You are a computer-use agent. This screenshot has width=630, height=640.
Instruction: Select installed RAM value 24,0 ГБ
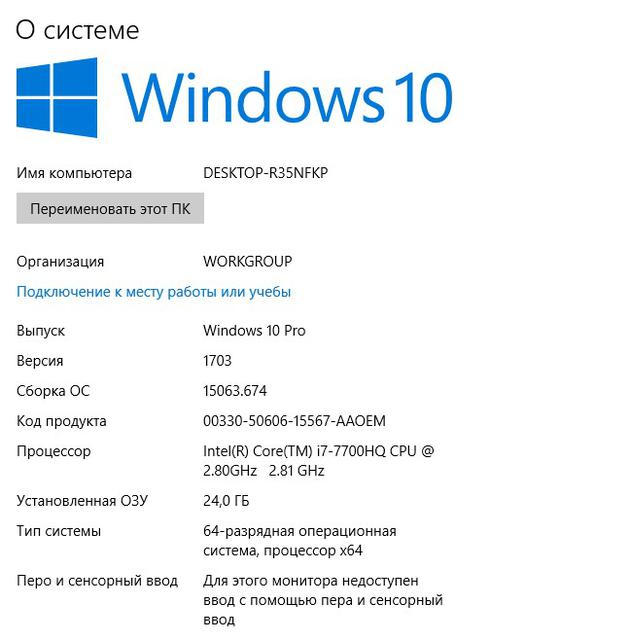226,501
